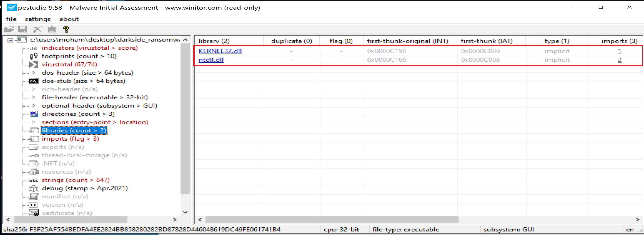This screenshot has width=644, height=235.
Task: Select the debug bug icon entry
Action: click(x=34, y=188)
